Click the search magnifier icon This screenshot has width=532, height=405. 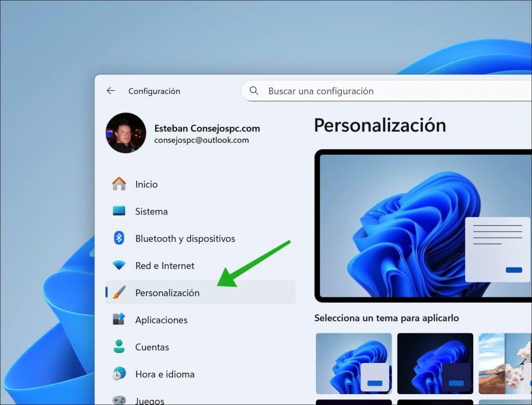coord(254,91)
